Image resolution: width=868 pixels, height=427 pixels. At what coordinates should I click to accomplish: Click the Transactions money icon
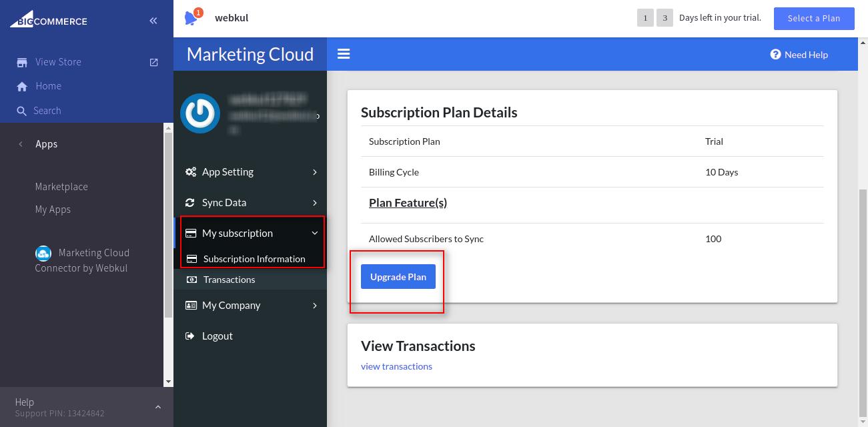(192, 280)
